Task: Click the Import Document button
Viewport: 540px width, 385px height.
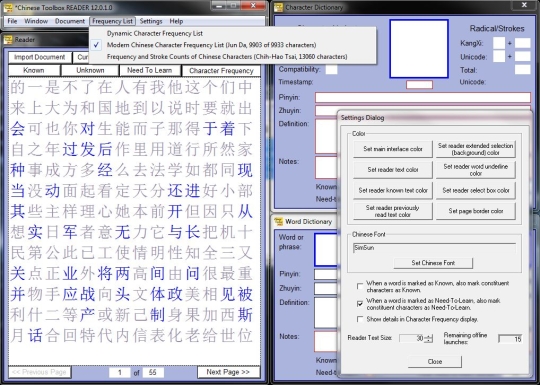Action: pyautogui.click(x=39, y=57)
